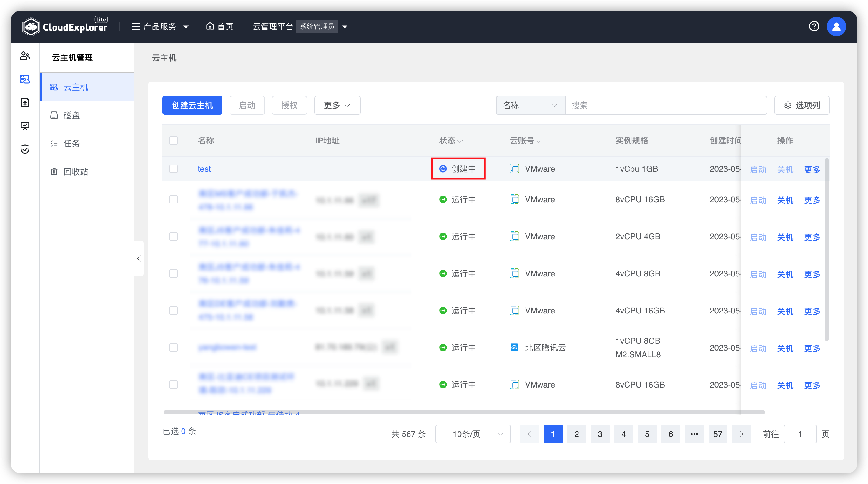868x484 pixels.
Task: Open the user avatar menu
Action: tap(836, 26)
